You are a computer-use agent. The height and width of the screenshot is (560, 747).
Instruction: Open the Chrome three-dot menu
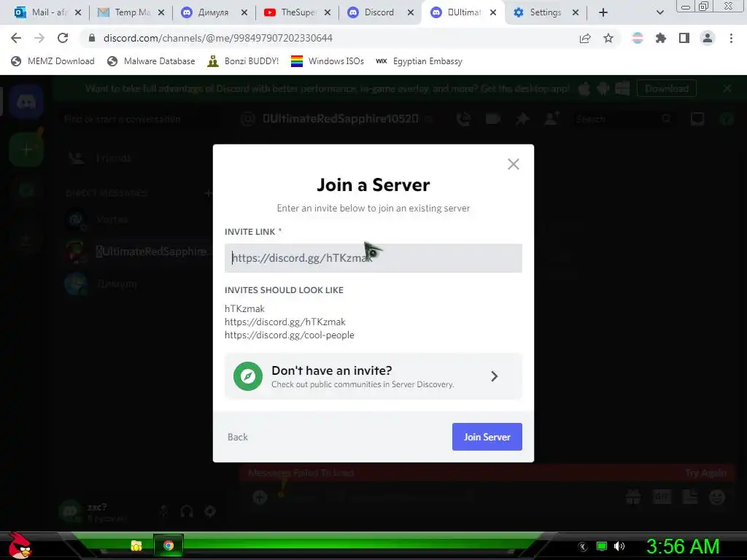(731, 38)
